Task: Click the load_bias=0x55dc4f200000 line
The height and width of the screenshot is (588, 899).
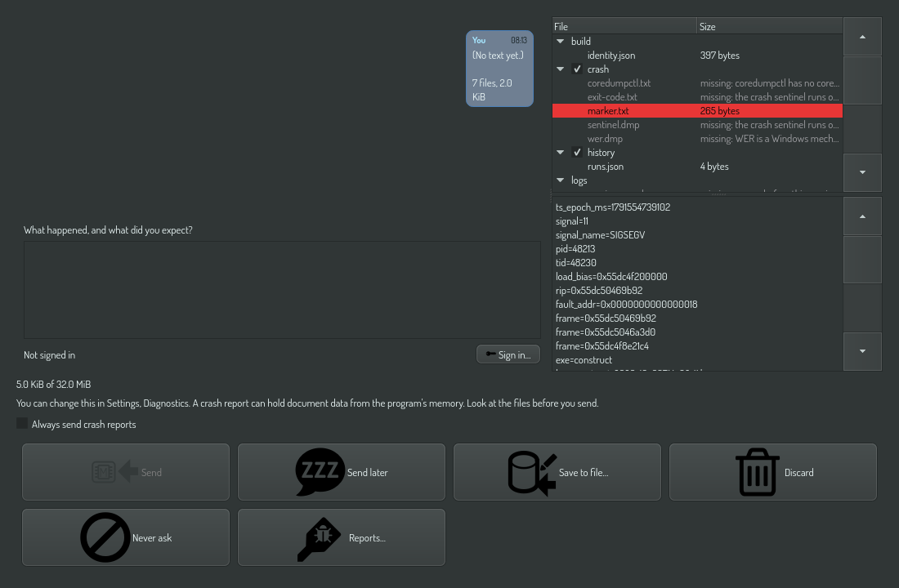Action: click(x=611, y=276)
